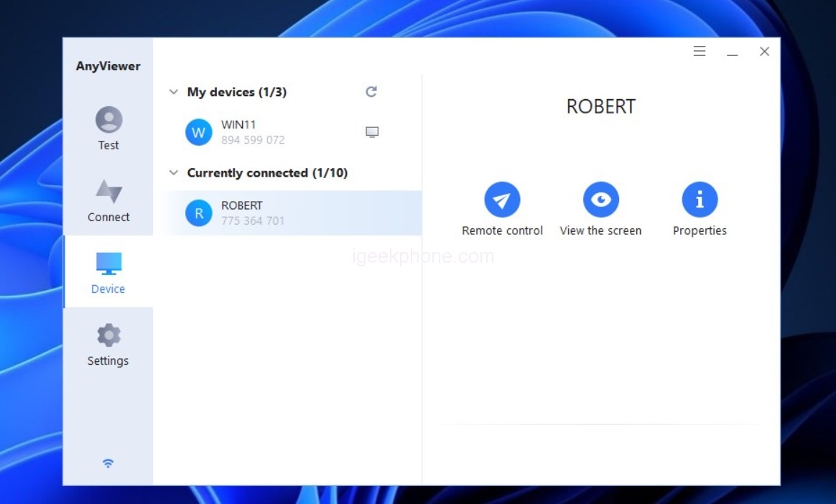Click the monitor icon beside WIN11
Viewport: 836px width, 504px height.
pyautogui.click(x=372, y=132)
